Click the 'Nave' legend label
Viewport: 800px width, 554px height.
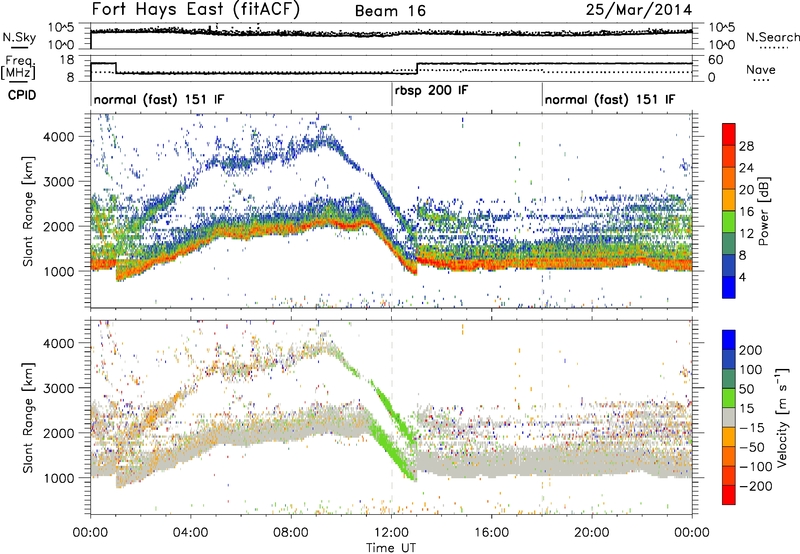point(761,70)
